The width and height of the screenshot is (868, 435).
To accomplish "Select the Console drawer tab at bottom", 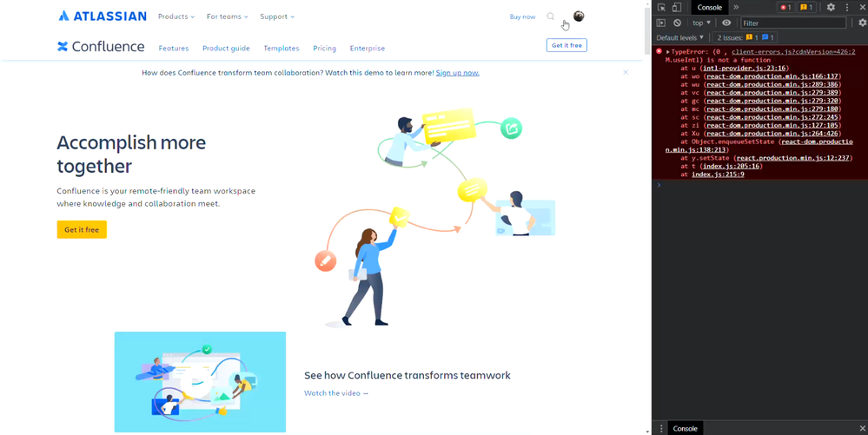I will coord(685,428).
